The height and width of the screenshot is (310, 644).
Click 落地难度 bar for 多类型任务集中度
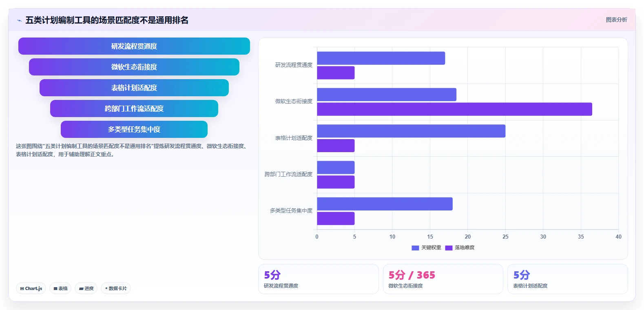point(336,219)
